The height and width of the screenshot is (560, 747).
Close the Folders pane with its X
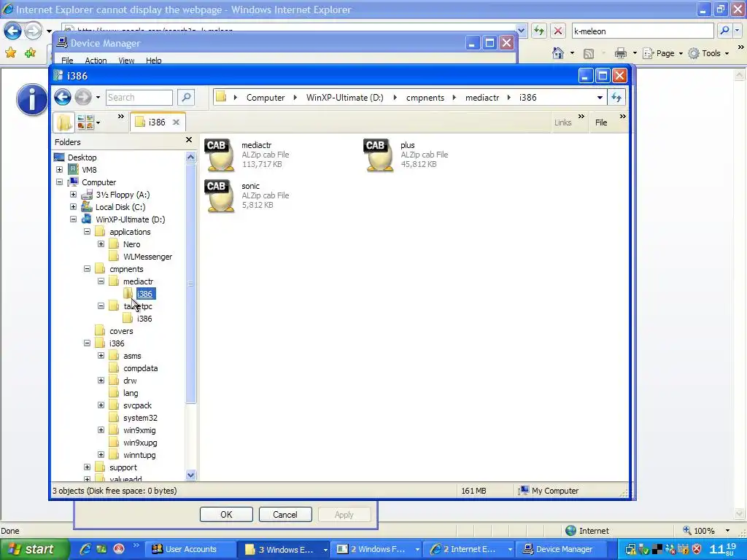coord(189,139)
